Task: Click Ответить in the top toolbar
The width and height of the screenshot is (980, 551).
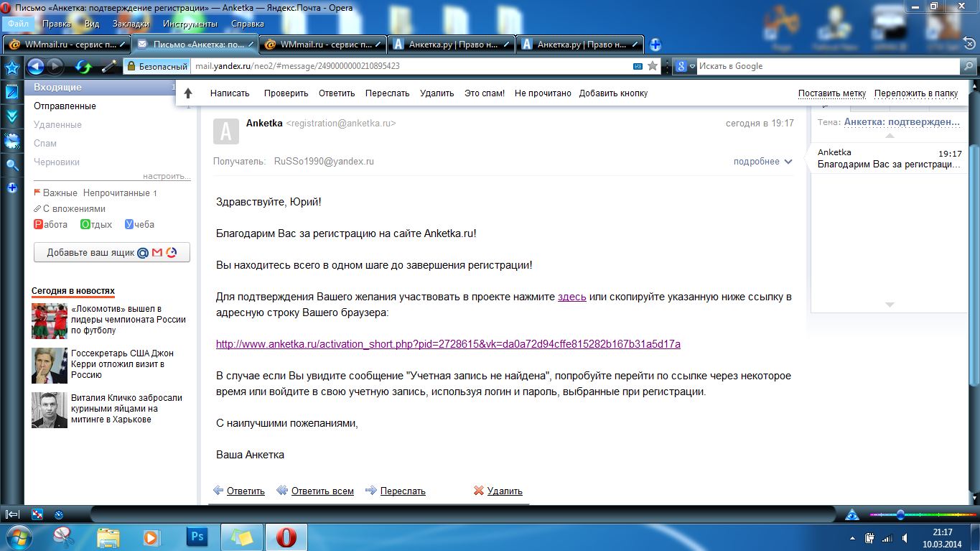Action: click(337, 93)
